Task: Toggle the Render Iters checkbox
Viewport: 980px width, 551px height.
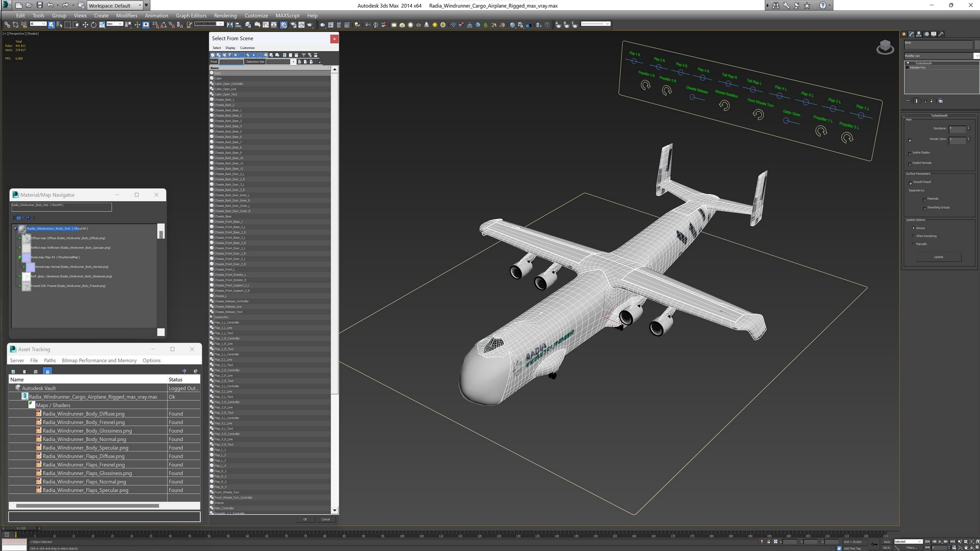Action: pyautogui.click(x=910, y=140)
